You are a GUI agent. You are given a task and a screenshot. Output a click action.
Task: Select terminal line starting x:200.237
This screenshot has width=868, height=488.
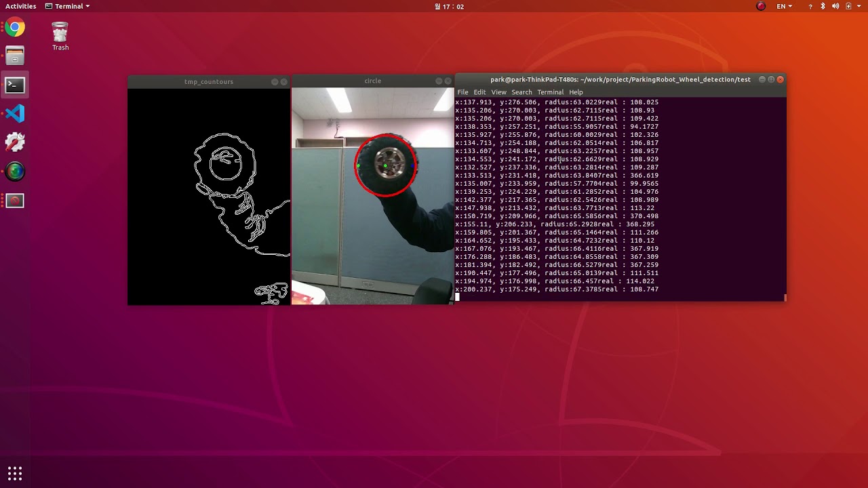[557, 289]
